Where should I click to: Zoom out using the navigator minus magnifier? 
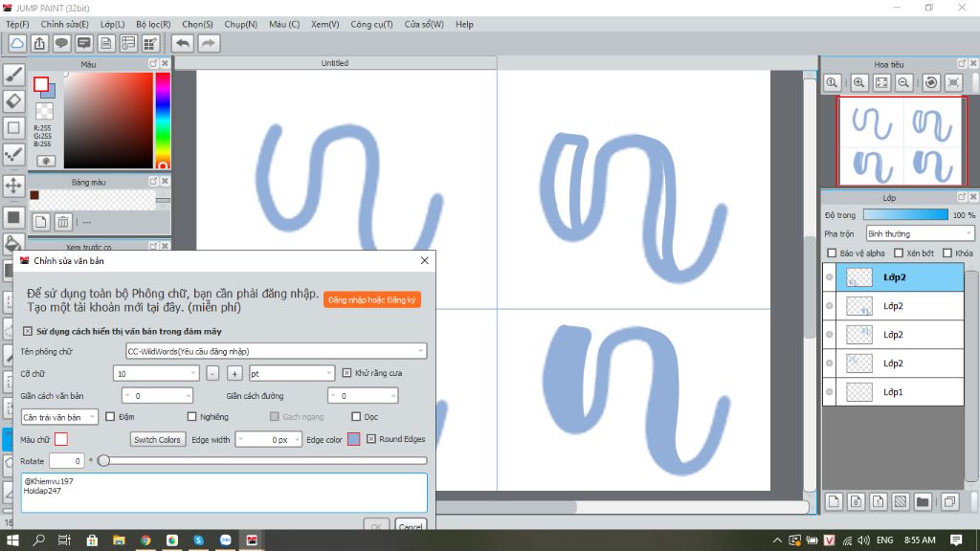click(903, 82)
